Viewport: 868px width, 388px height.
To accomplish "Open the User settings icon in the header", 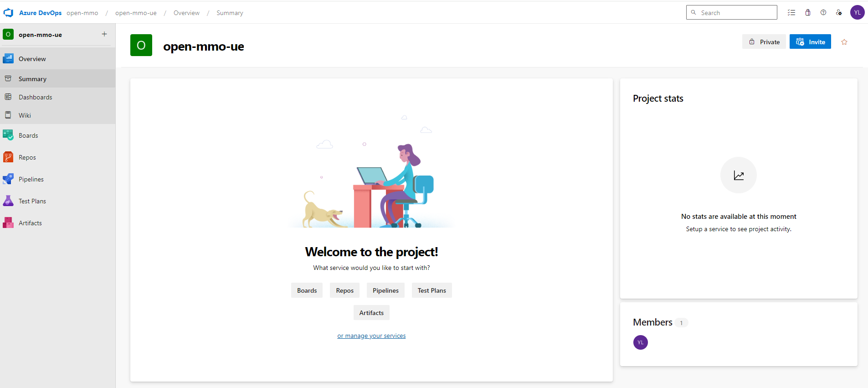I will click(839, 13).
